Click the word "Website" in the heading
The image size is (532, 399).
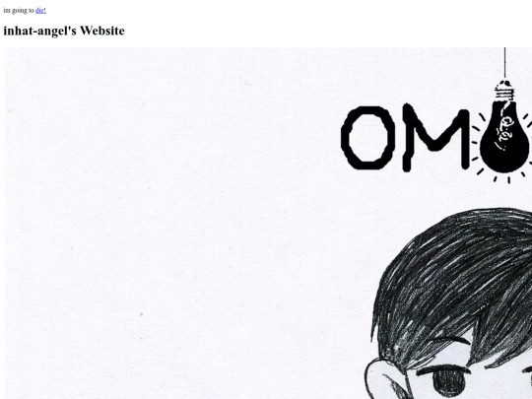(102, 31)
